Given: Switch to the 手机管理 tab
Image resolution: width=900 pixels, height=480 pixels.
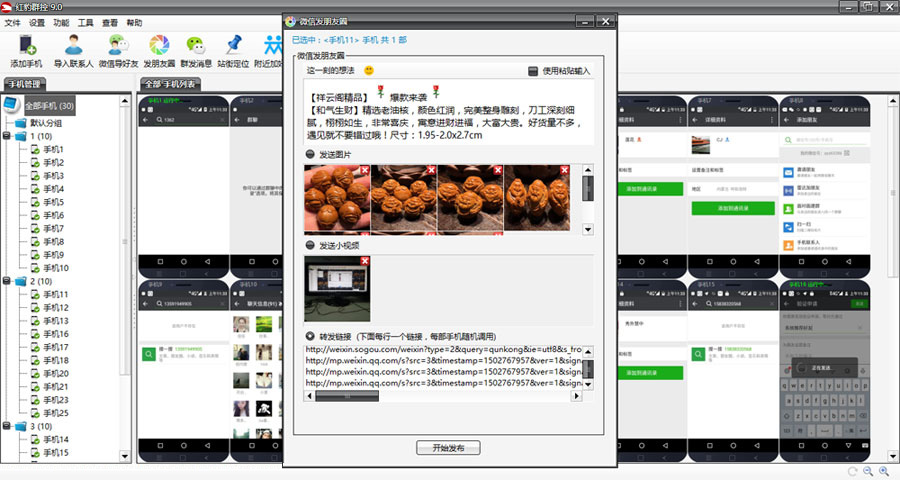Looking at the screenshot, I should [x=25, y=84].
